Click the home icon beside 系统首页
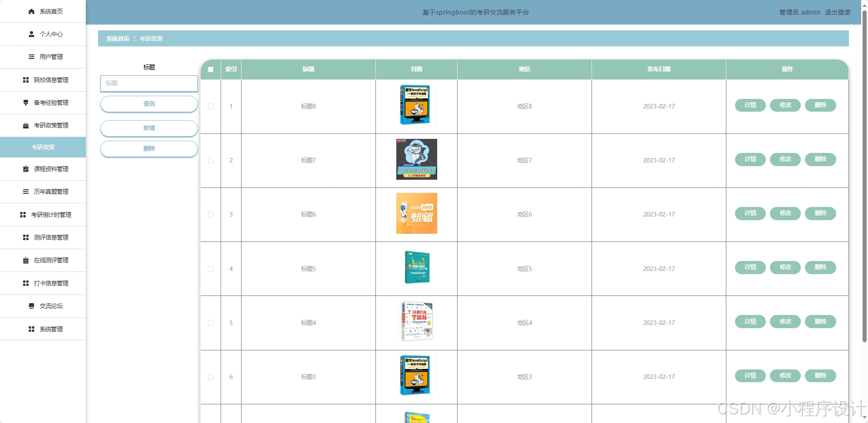The image size is (868, 423). 31,11
